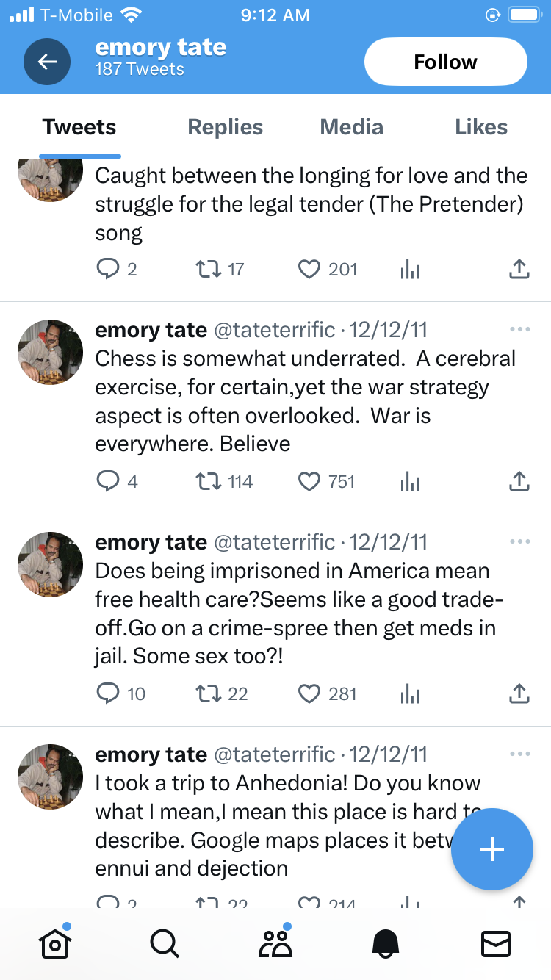Tap the back arrow button
This screenshot has height=980, width=551.
click(47, 62)
